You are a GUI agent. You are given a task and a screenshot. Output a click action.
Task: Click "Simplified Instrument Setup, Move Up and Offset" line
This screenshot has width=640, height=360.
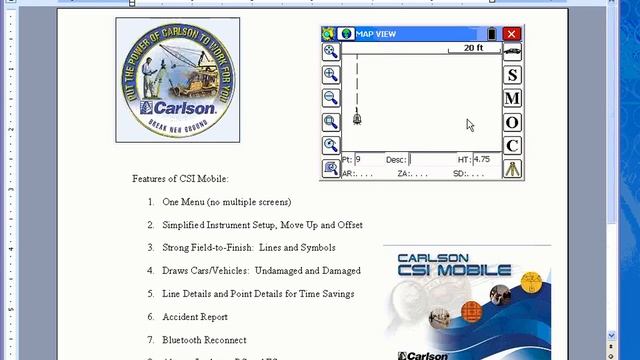click(x=262, y=225)
